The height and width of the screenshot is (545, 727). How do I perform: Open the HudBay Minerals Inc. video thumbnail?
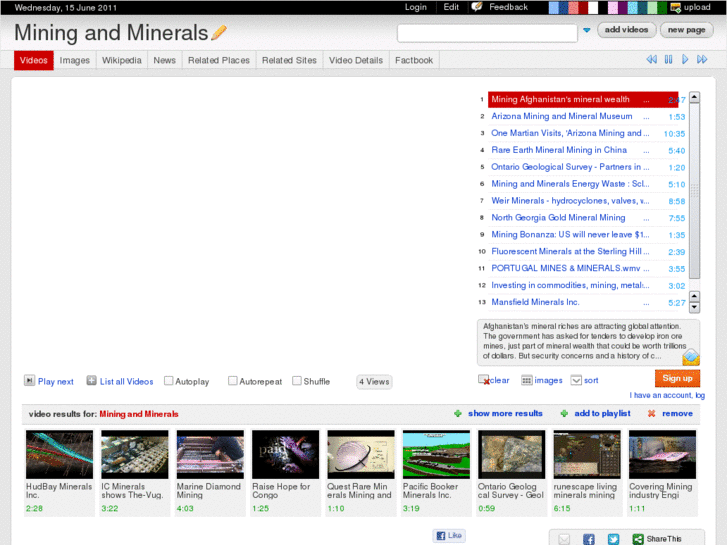tap(59, 455)
